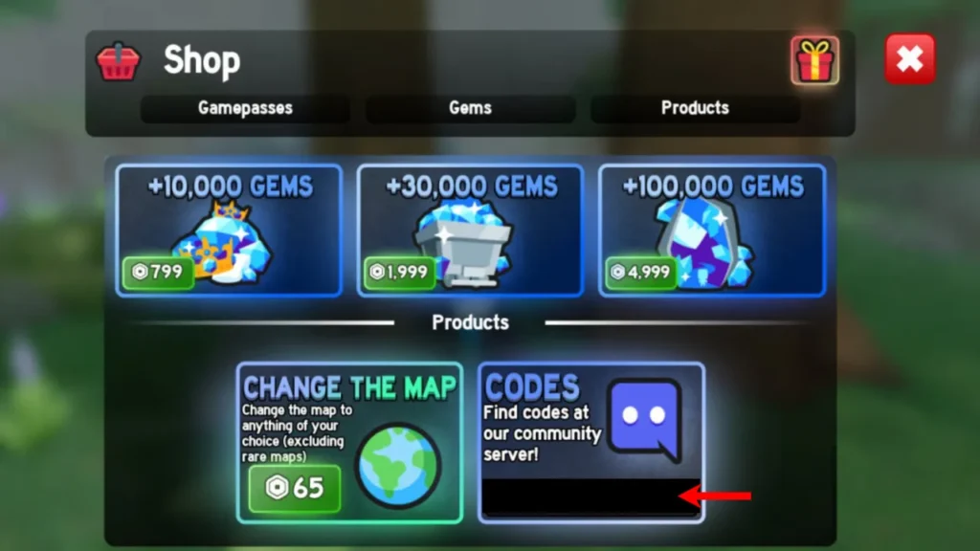
Task: Open the gift box rewards icon
Action: coord(814,60)
